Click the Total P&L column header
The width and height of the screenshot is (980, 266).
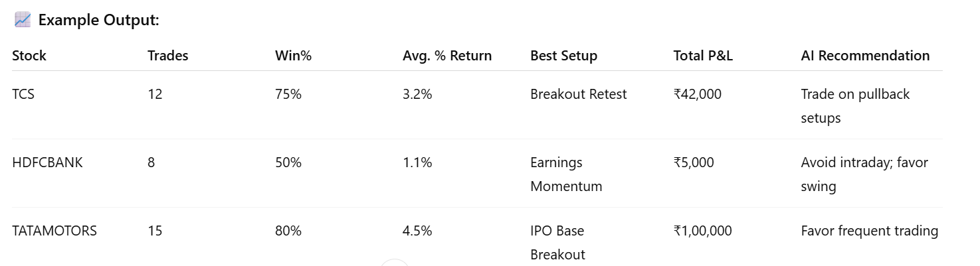point(703,56)
